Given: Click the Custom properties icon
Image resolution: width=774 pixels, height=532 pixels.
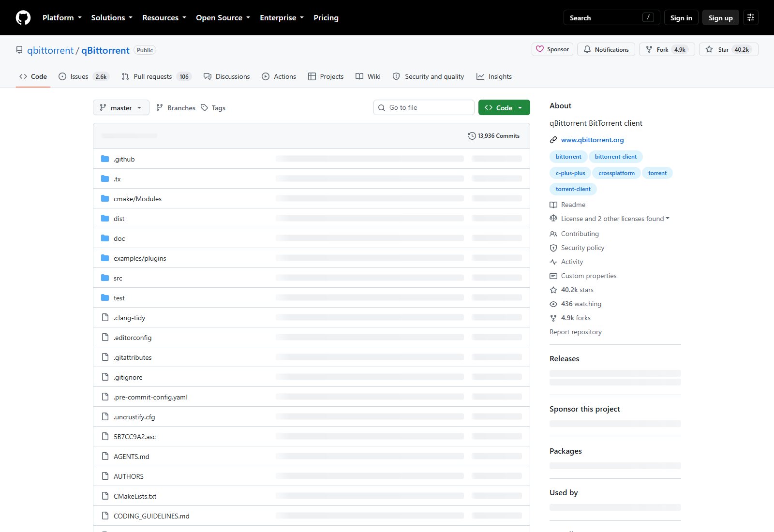Looking at the screenshot, I should coord(553,276).
